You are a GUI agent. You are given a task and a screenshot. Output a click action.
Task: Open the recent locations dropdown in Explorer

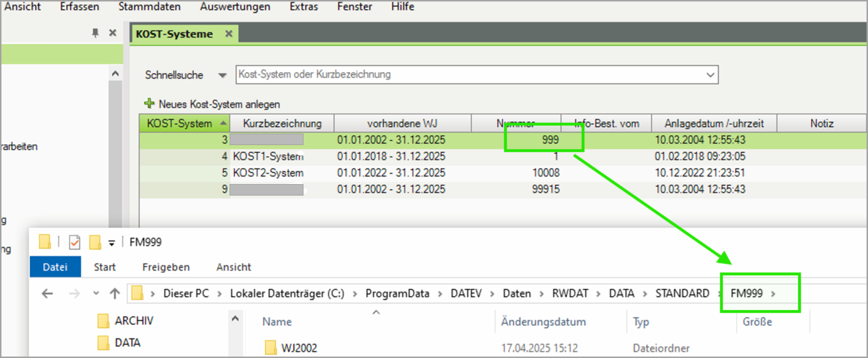point(96,293)
